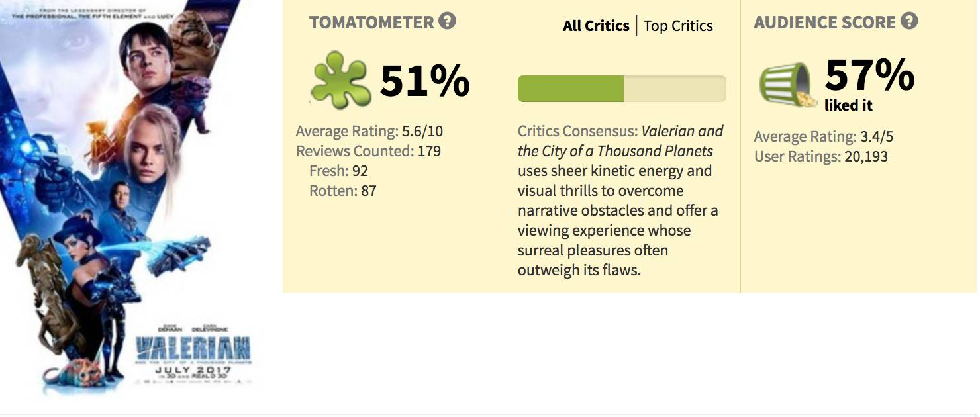Viewport: 980px width, 417px height.
Task: Click the Audience Score help question mark icon
Action: coord(910,21)
